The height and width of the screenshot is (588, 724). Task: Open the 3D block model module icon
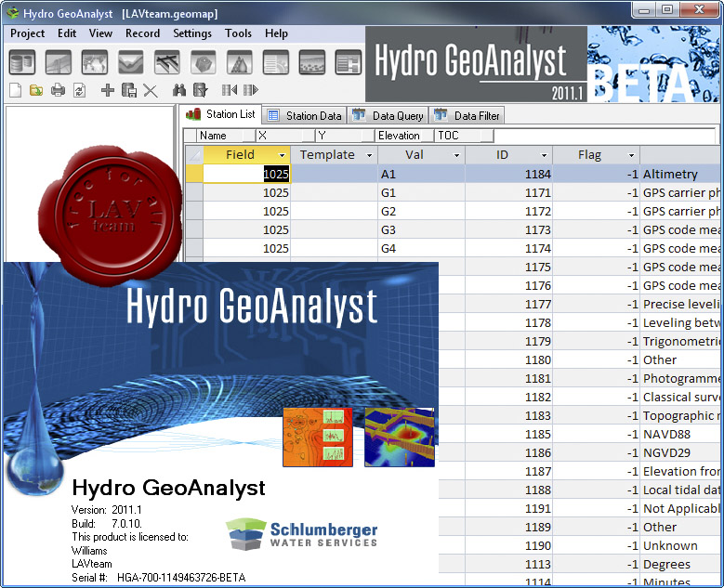tap(204, 62)
